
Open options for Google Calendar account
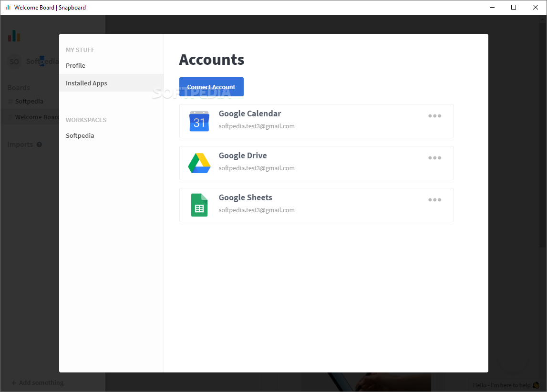434,116
